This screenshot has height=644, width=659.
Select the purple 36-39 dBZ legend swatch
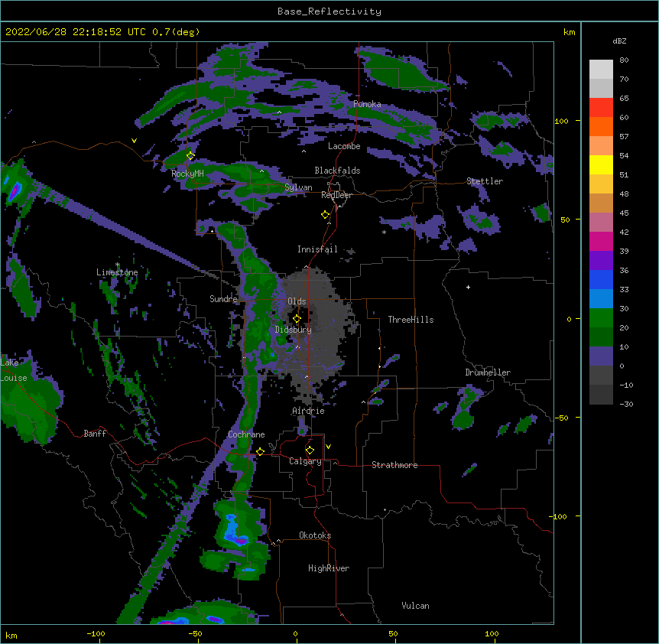601,261
